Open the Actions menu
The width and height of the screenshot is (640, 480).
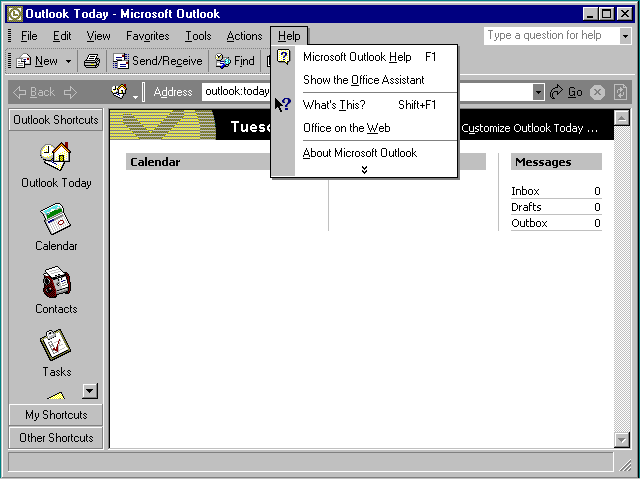point(244,36)
